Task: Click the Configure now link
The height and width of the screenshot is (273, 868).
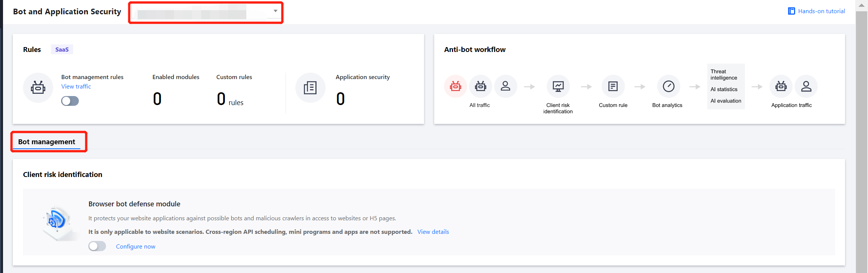Action: (x=135, y=247)
